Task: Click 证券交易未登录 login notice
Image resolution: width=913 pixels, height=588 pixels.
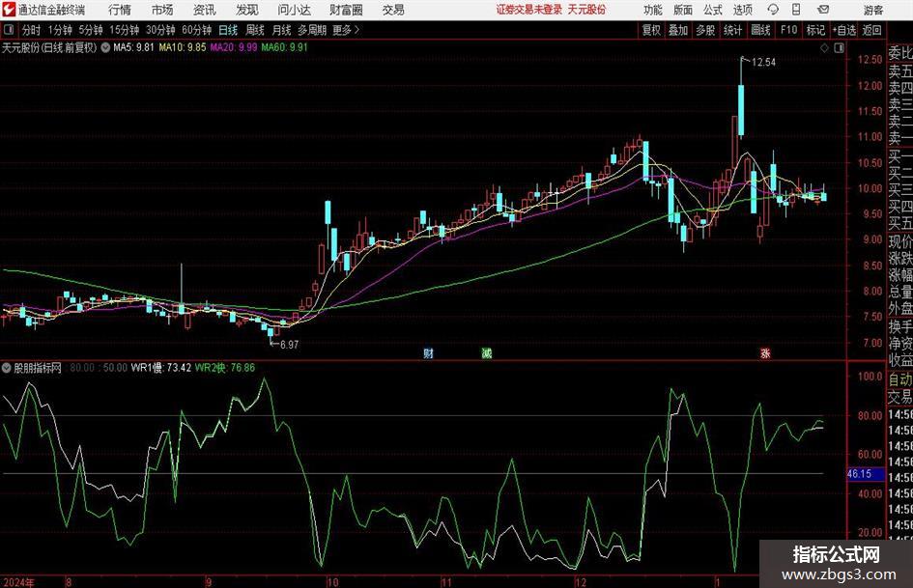Action: 529,10
